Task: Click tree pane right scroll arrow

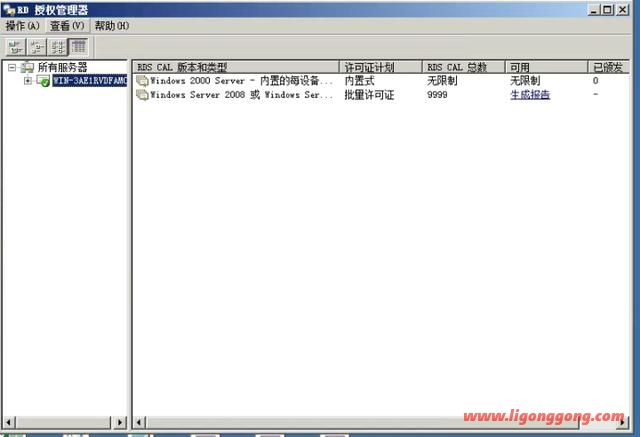Action: (x=119, y=422)
